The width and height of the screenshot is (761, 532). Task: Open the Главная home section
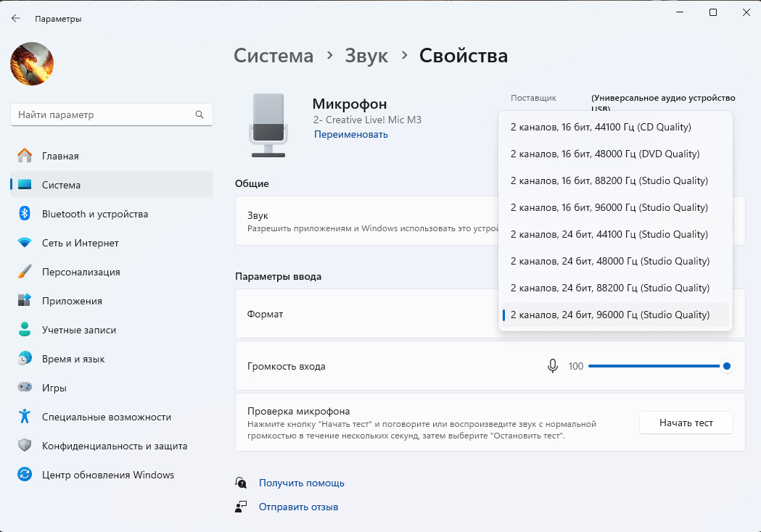(112, 156)
